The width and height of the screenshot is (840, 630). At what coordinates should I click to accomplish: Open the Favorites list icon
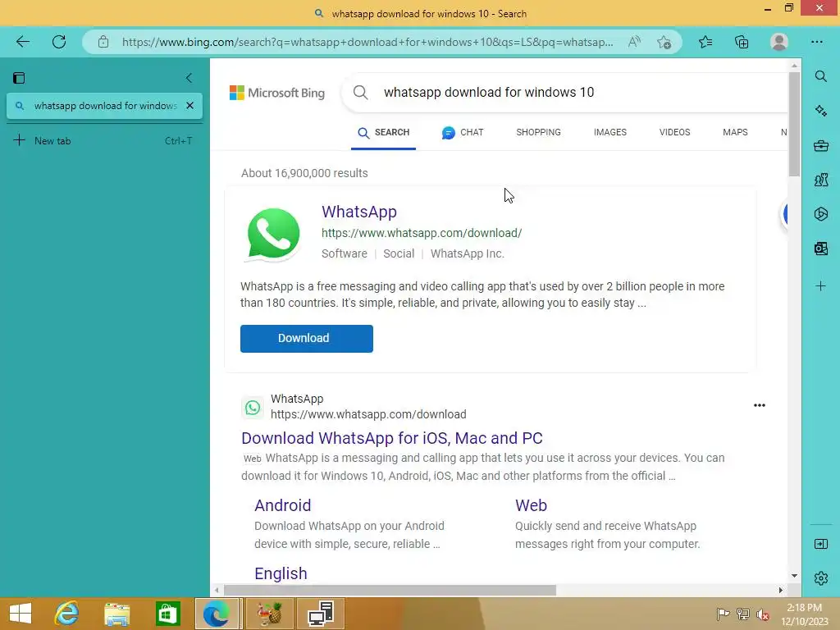[x=705, y=42]
